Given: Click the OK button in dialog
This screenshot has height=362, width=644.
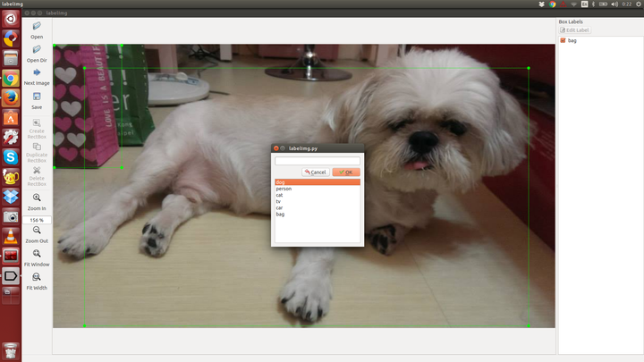Looking at the screenshot, I should tap(345, 172).
